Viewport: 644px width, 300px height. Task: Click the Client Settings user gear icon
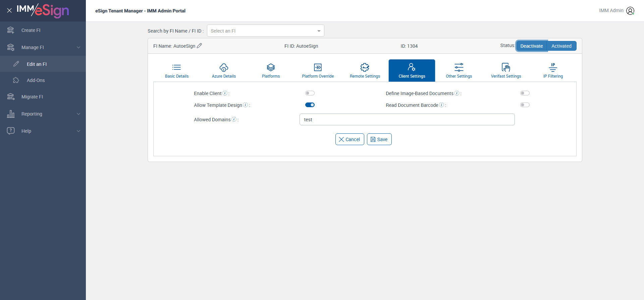[x=412, y=67]
